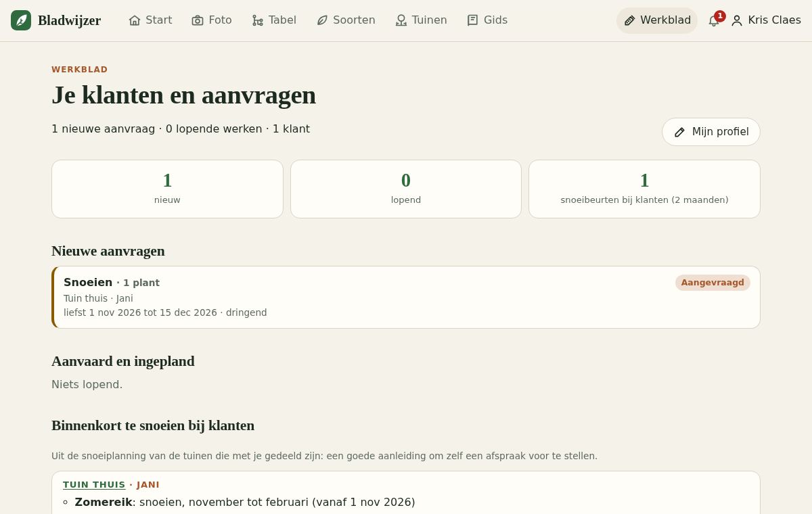The image size is (812, 514).
Task: Click the 'Niets lopend.' text
Action: click(87, 384)
